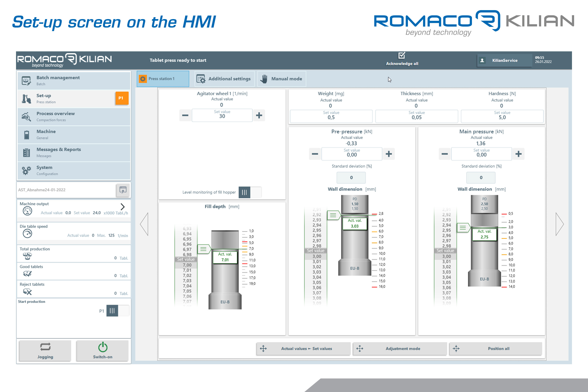Click the Messages clipboard checklist icon
This screenshot has width=588, height=392.
click(26, 152)
